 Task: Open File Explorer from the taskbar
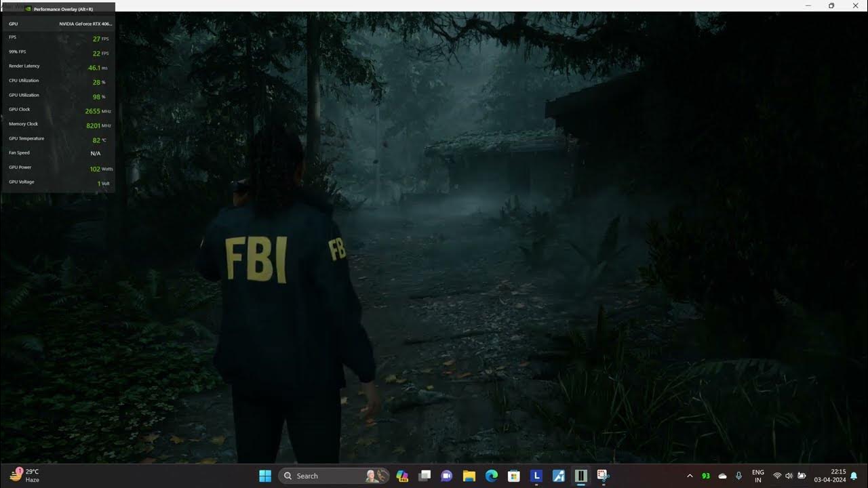pyautogui.click(x=469, y=476)
